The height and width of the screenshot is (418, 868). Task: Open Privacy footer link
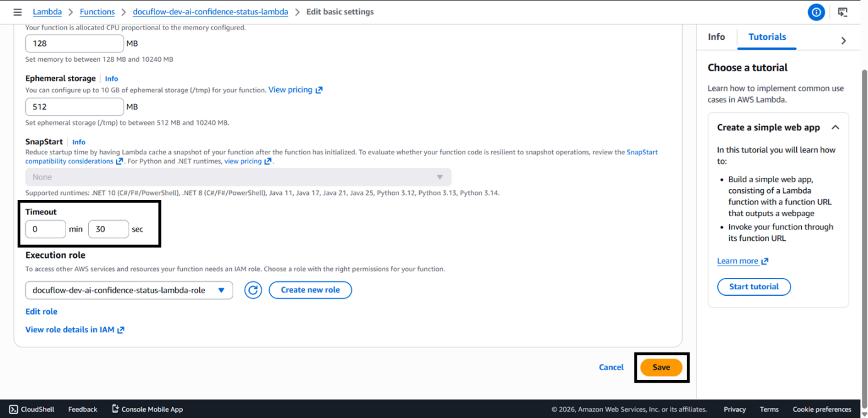(734, 409)
